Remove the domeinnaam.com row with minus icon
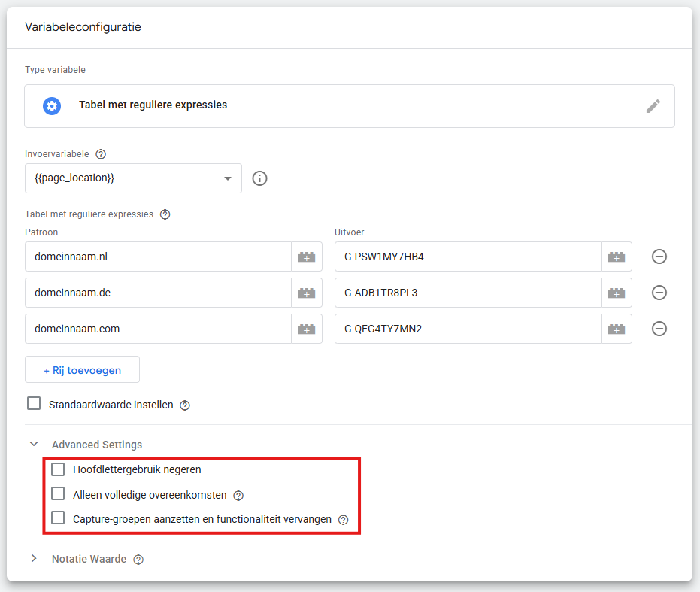Viewport: 700px width, 592px height. (659, 329)
